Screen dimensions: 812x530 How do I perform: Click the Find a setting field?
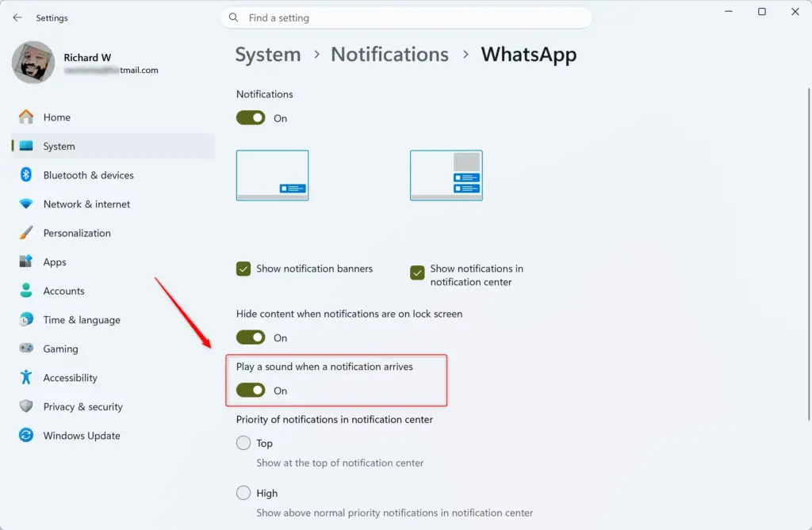tap(406, 17)
